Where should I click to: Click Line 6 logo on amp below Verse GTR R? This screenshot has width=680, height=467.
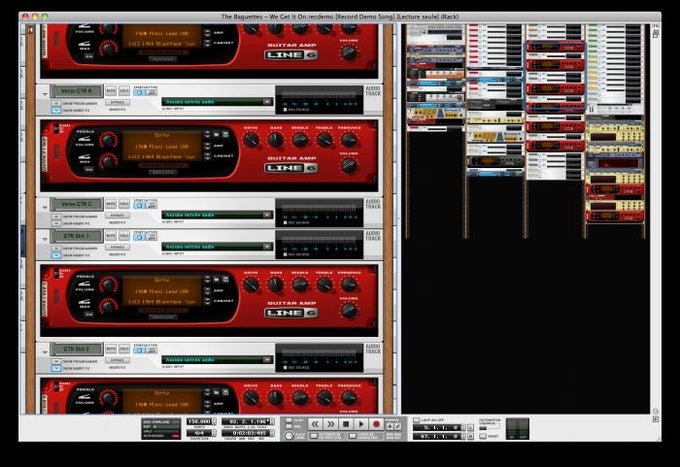(x=291, y=168)
